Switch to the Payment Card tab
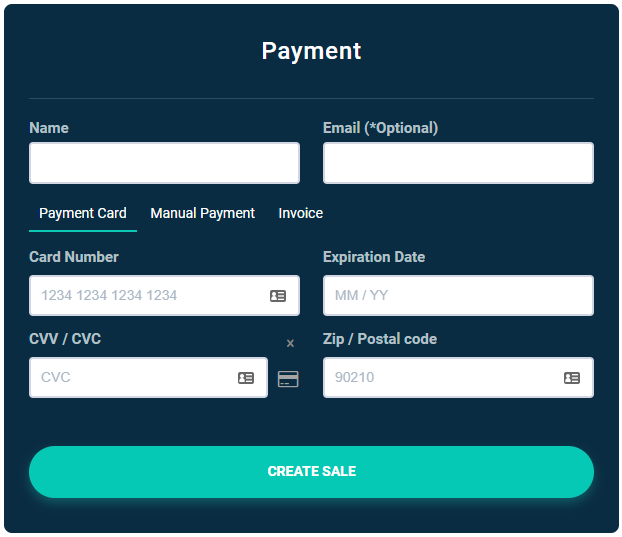 click(x=83, y=213)
